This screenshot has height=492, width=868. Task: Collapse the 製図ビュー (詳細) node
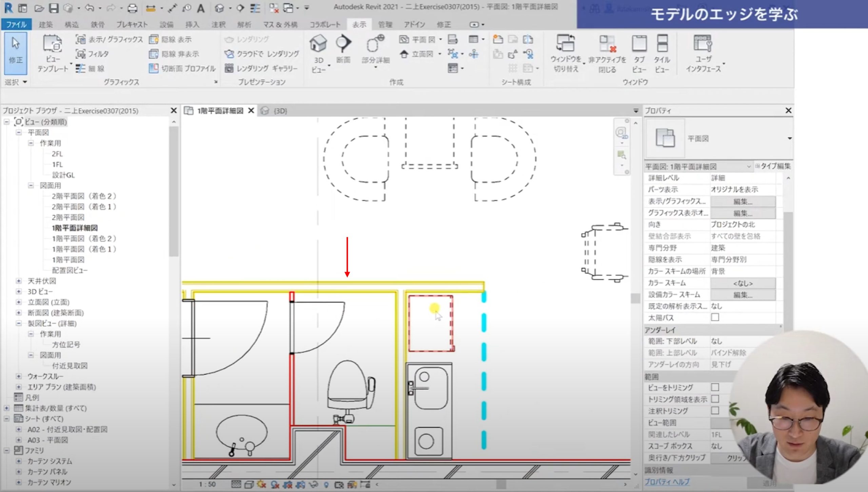tap(19, 323)
